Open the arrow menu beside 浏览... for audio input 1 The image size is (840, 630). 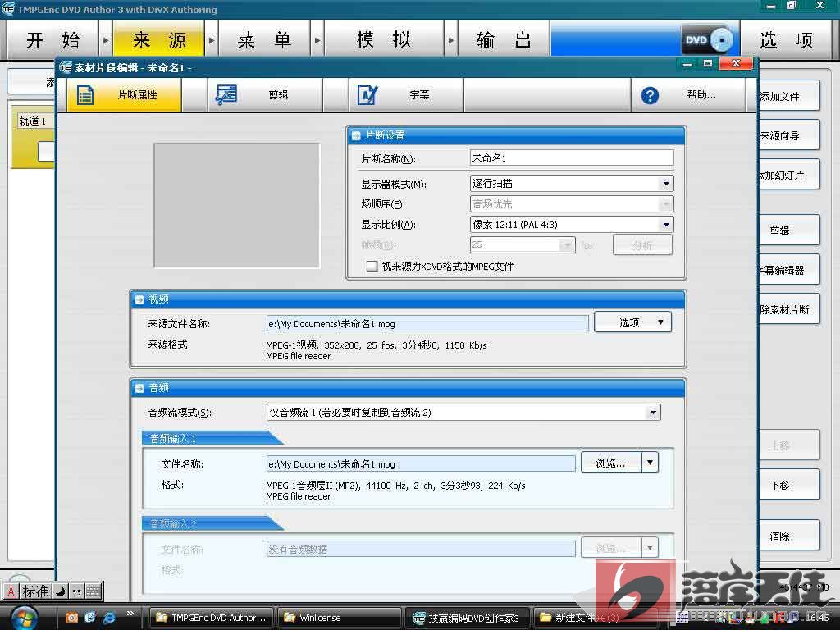pyautogui.click(x=650, y=463)
